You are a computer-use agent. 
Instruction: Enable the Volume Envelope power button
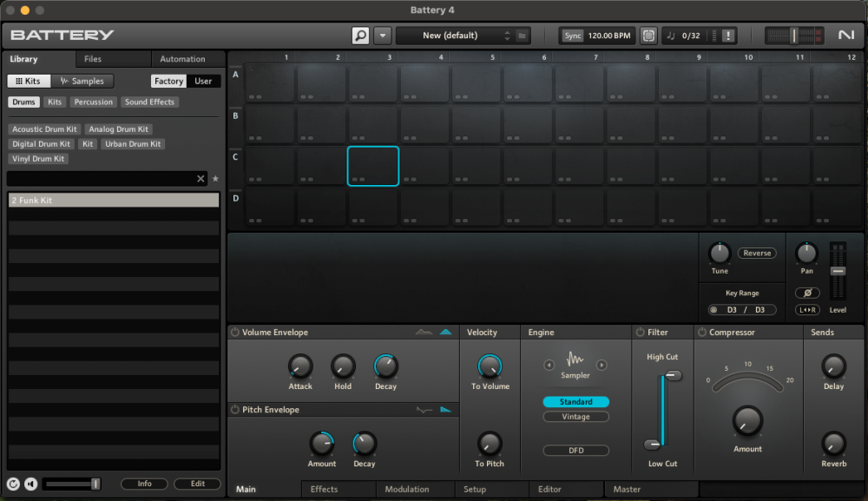click(234, 333)
